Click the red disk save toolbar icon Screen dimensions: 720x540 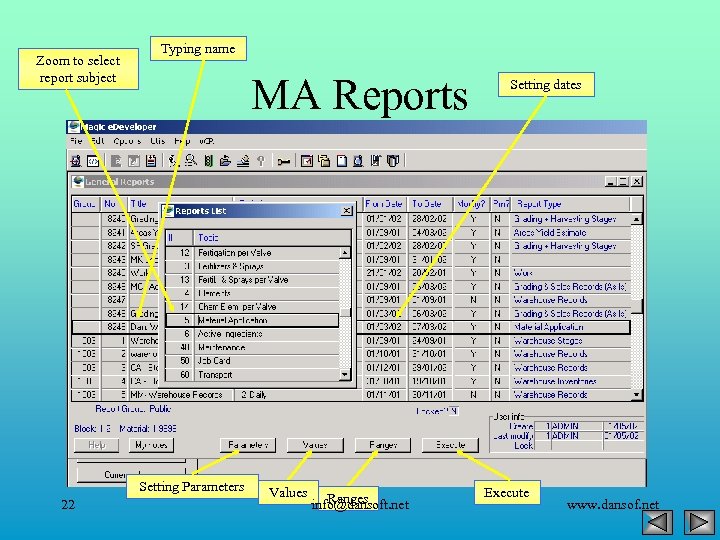151,161
